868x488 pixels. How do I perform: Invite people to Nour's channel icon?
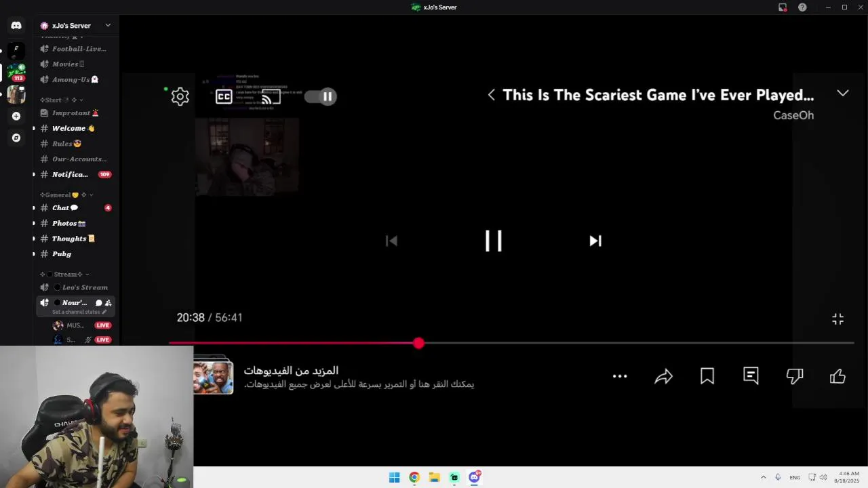point(108,303)
